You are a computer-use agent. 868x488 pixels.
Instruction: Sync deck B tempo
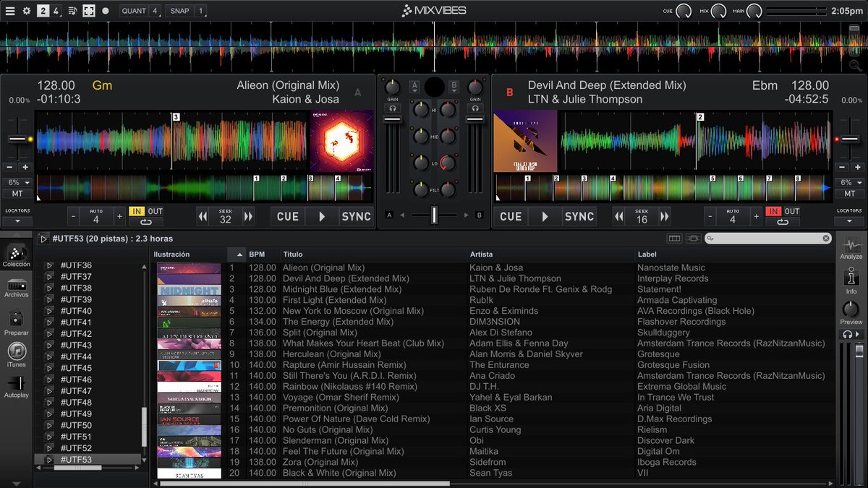[x=579, y=216]
